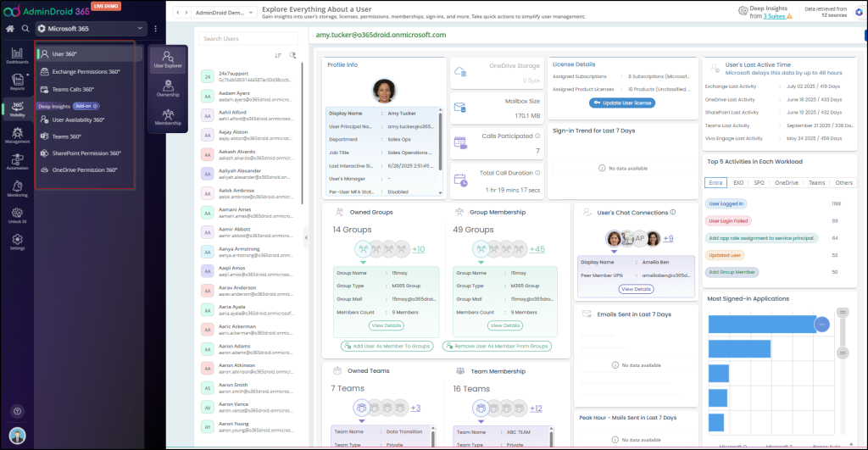
Task: Click the OneDrive Storage cloud icon
Action: click(x=460, y=72)
